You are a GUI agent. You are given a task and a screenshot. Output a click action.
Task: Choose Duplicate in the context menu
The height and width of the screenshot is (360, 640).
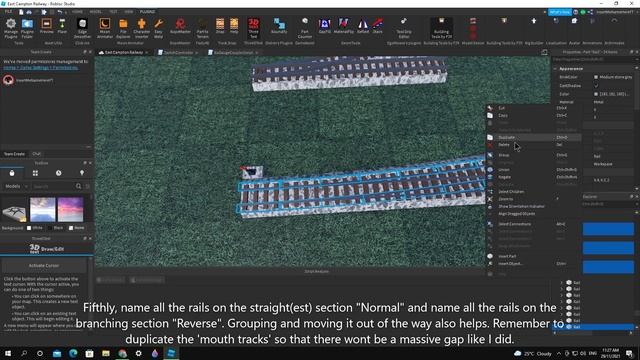tap(533, 138)
